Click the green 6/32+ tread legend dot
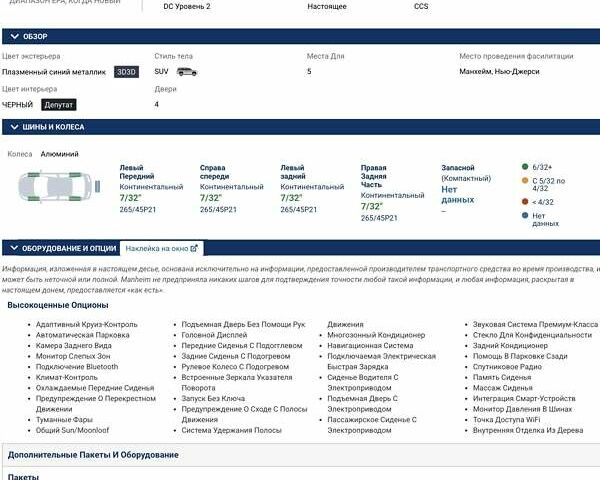This screenshot has height=480, width=600. click(525, 166)
